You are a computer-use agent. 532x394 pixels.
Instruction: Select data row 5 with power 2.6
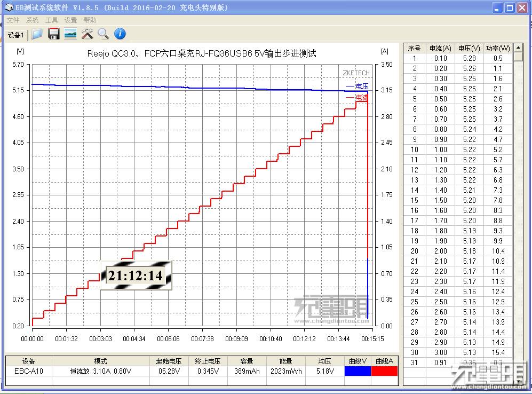(x=458, y=99)
